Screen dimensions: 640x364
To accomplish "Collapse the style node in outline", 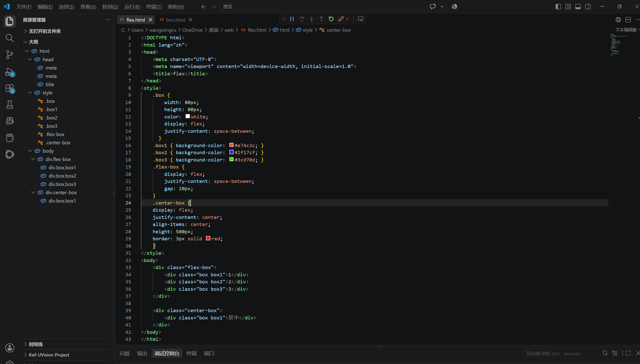I will tap(30, 93).
